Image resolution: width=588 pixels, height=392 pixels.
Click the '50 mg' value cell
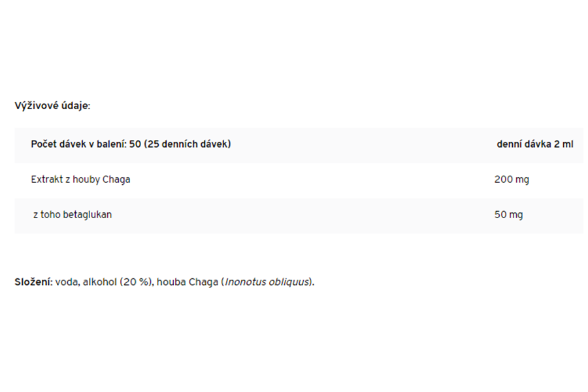[x=508, y=214]
